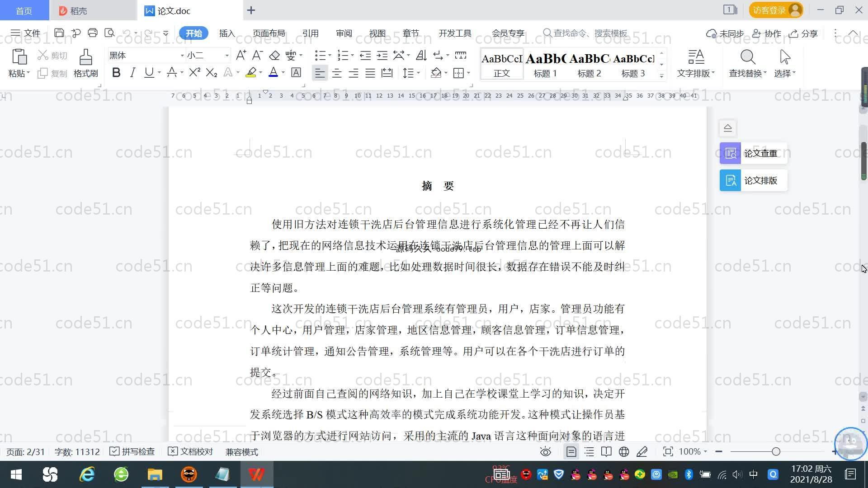Open the 页面布局 ribbon tab

[x=269, y=33]
